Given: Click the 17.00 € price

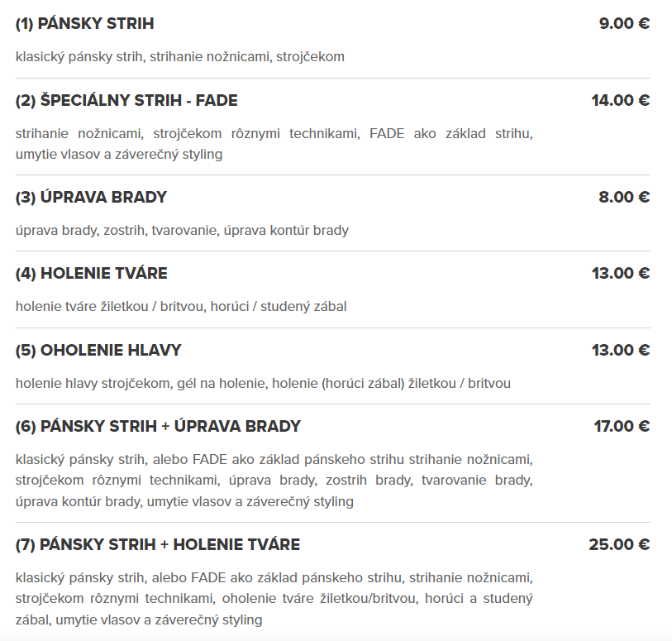Looking at the screenshot, I should 622,427.
